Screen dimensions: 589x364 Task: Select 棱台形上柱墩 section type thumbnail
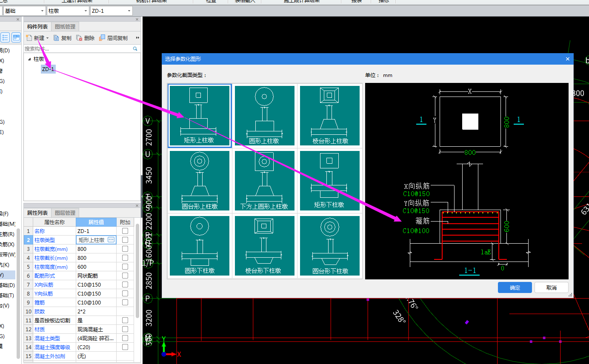(x=330, y=116)
